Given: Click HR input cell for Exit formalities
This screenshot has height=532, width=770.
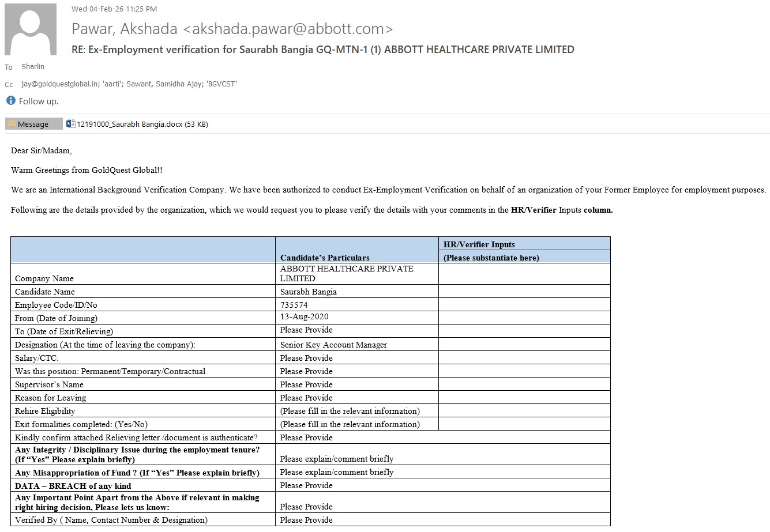Looking at the screenshot, I should 524,424.
